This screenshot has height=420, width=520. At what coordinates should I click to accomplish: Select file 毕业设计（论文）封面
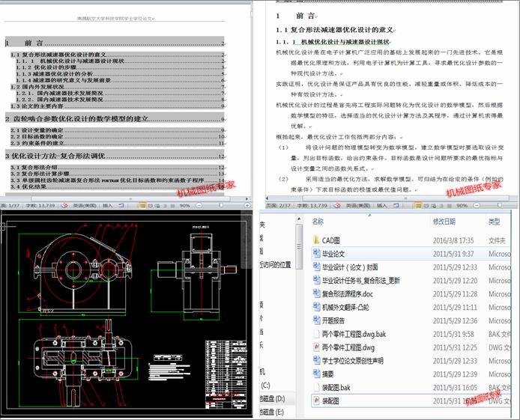tap(350, 267)
